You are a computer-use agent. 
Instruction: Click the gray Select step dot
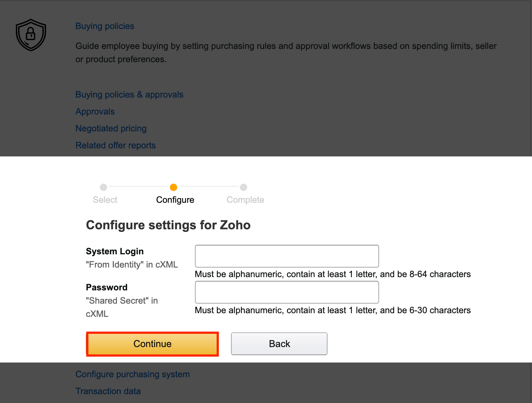pos(104,187)
